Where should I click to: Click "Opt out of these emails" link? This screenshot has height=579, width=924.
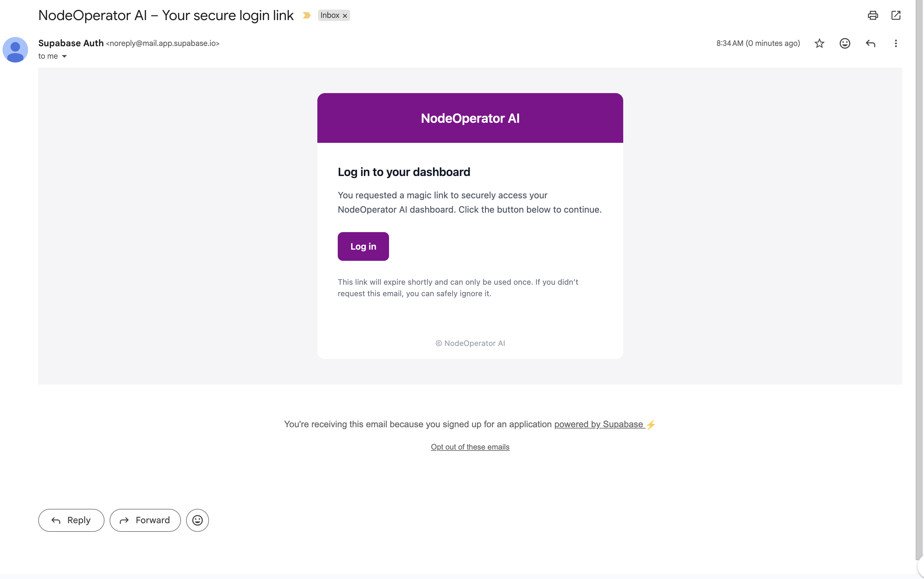click(470, 447)
